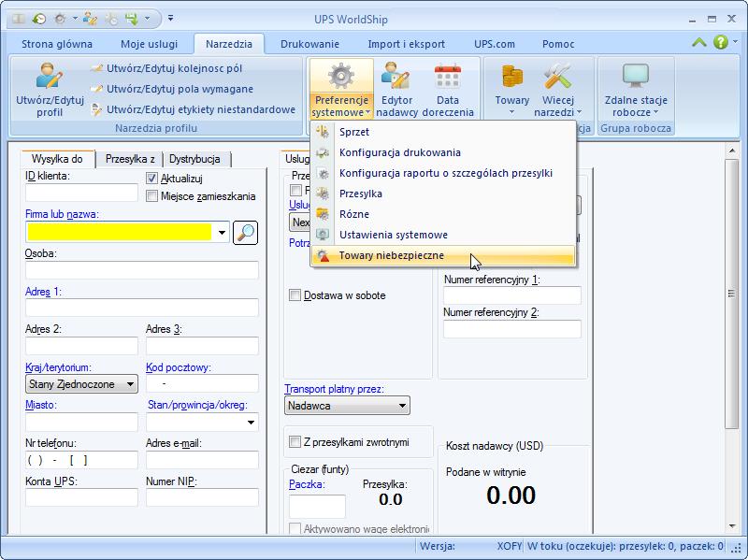Open Utwórz/Edytuj profil tool

click(x=50, y=90)
